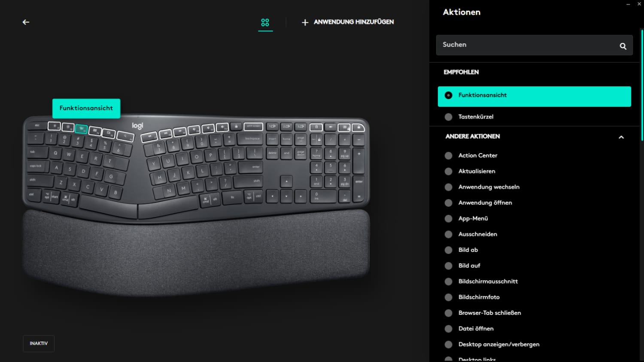644x362 pixels.
Task: Collapse the Andere Aktionen section
Action: click(x=621, y=137)
